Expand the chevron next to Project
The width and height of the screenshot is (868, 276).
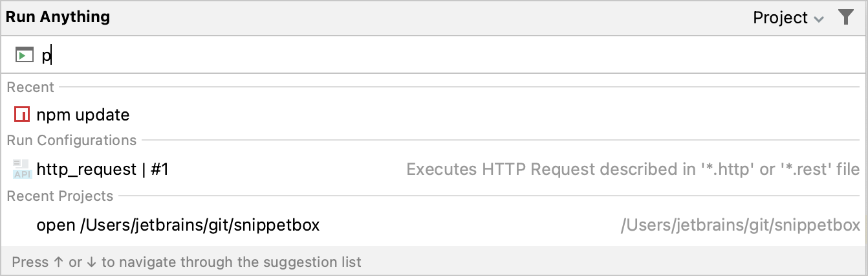pos(819,19)
